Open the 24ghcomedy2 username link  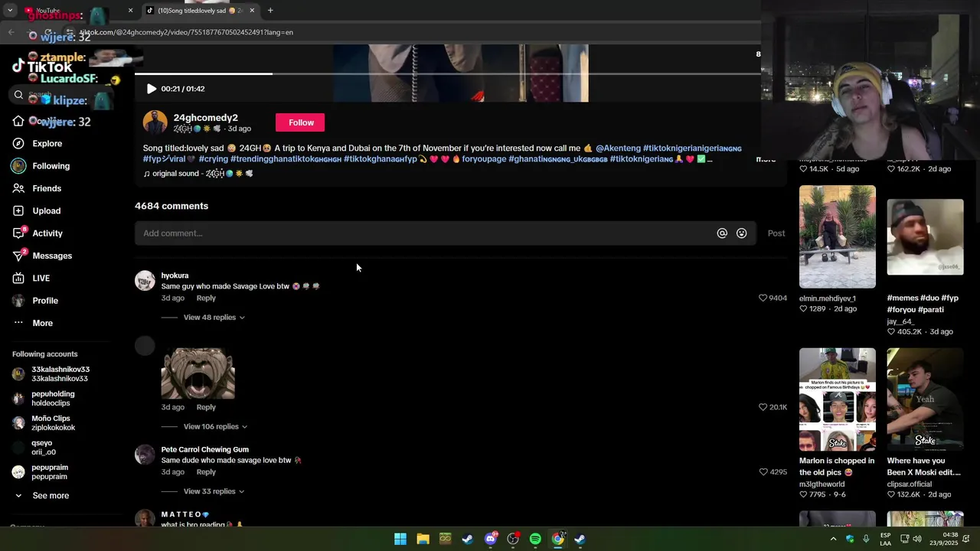click(x=205, y=118)
